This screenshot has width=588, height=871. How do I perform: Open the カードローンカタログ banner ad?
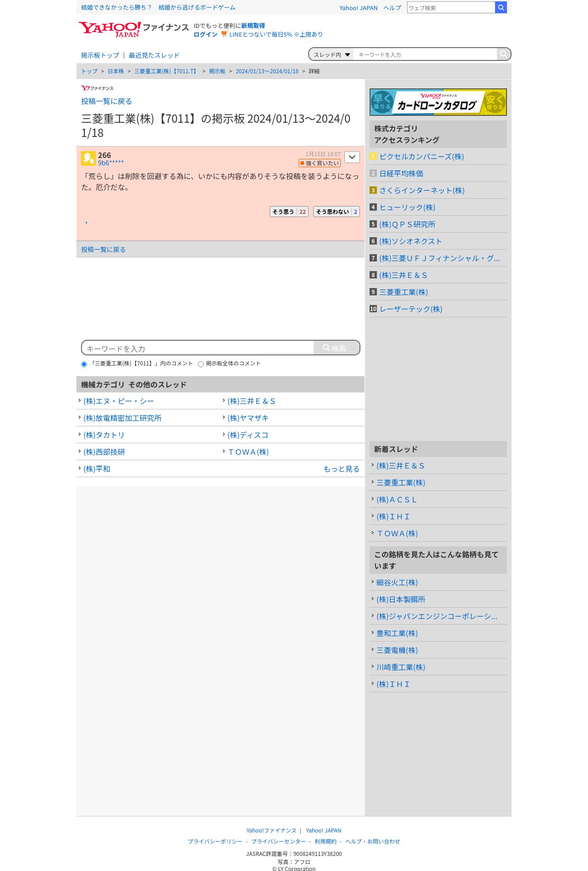(438, 102)
